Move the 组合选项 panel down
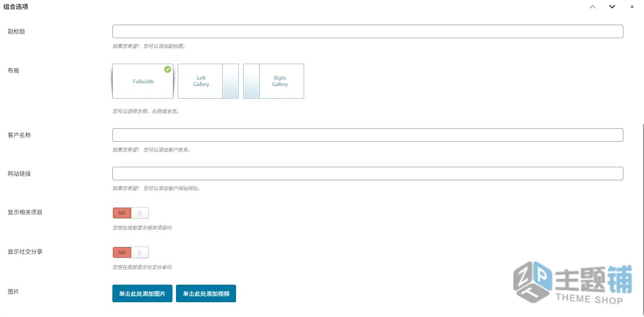The width and height of the screenshot is (644, 317). click(x=612, y=7)
